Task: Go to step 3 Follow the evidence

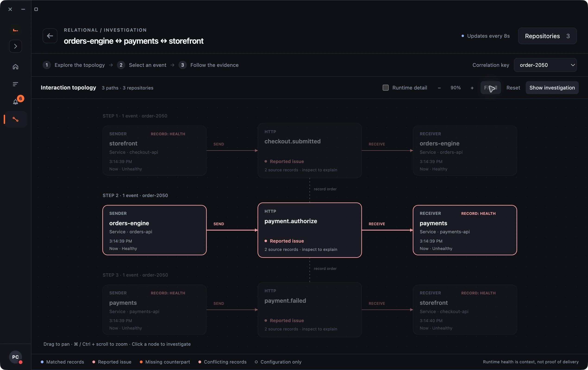Action: (209, 65)
